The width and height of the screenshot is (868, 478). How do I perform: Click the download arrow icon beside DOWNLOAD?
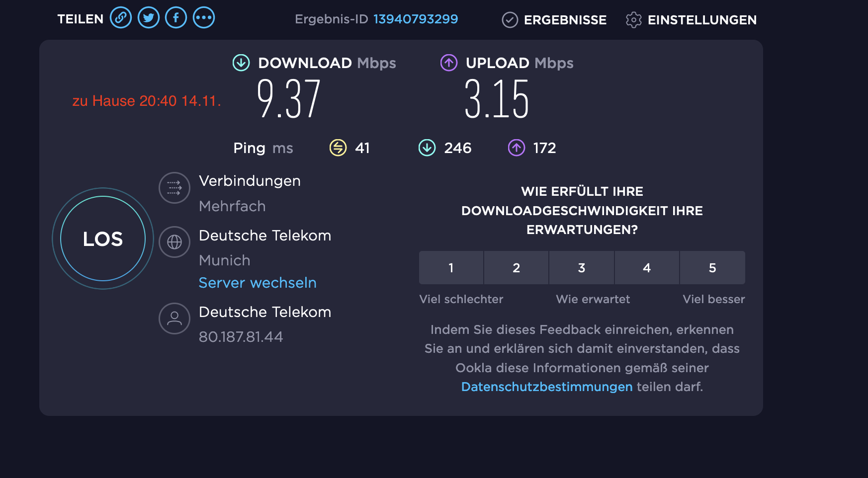click(x=241, y=63)
